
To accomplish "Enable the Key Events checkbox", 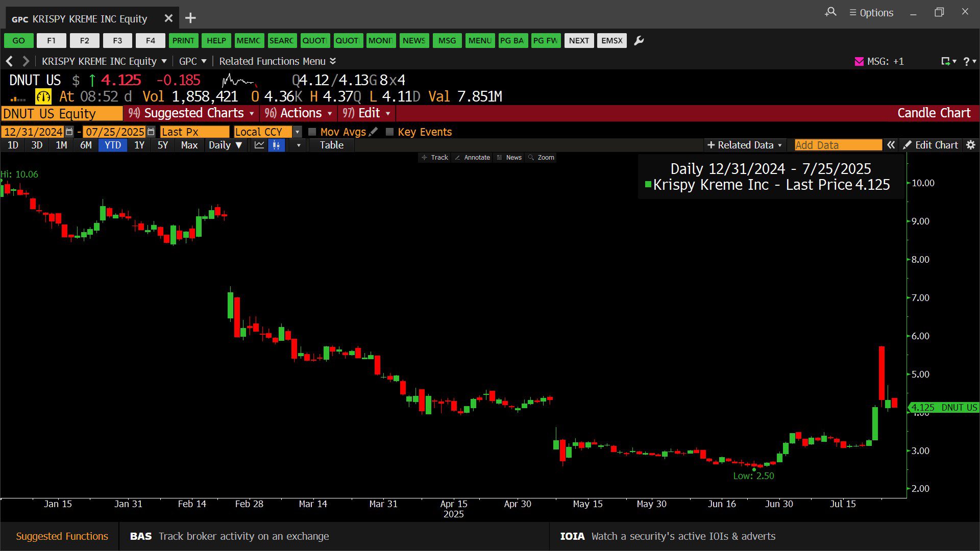I will pyautogui.click(x=390, y=132).
